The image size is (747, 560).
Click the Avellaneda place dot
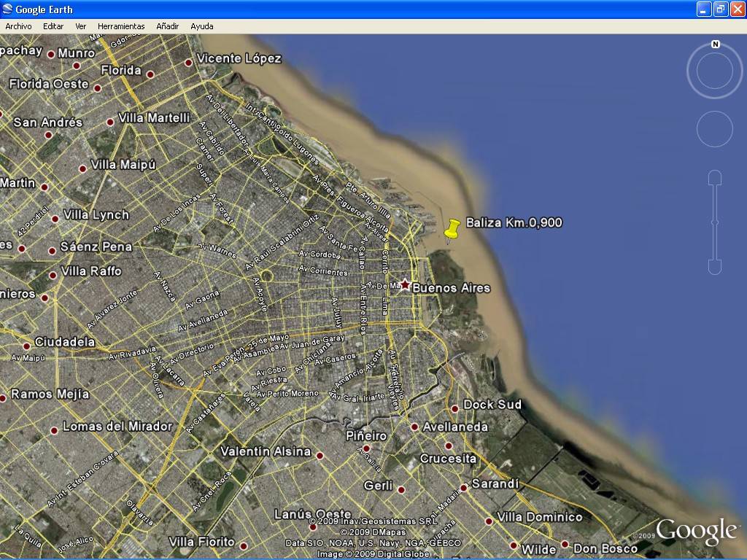coord(414,427)
